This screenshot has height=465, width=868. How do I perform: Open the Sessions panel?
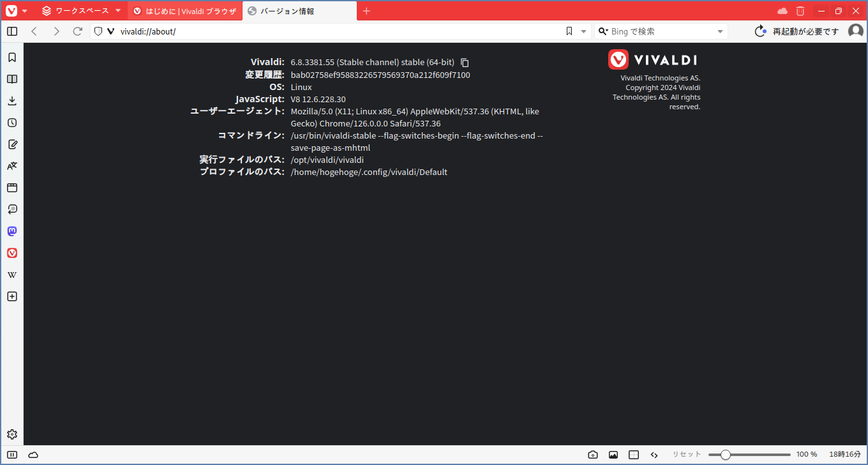11,210
